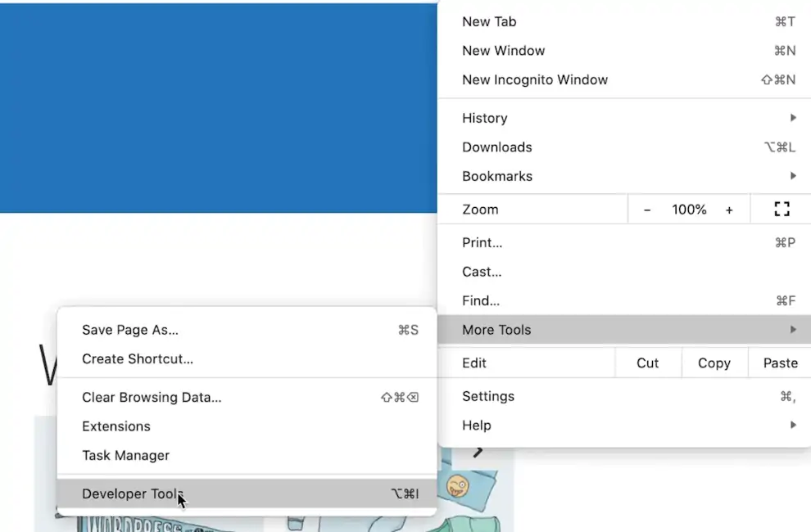The width and height of the screenshot is (811, 532).
Task: Select Print from the menu
Action: point(482,242)
